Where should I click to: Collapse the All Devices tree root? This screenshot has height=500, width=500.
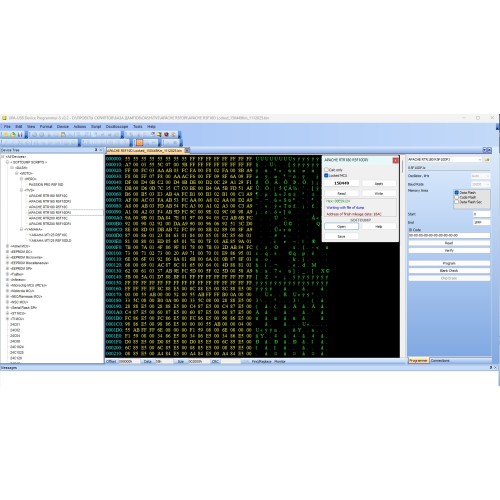coord(3,157)
